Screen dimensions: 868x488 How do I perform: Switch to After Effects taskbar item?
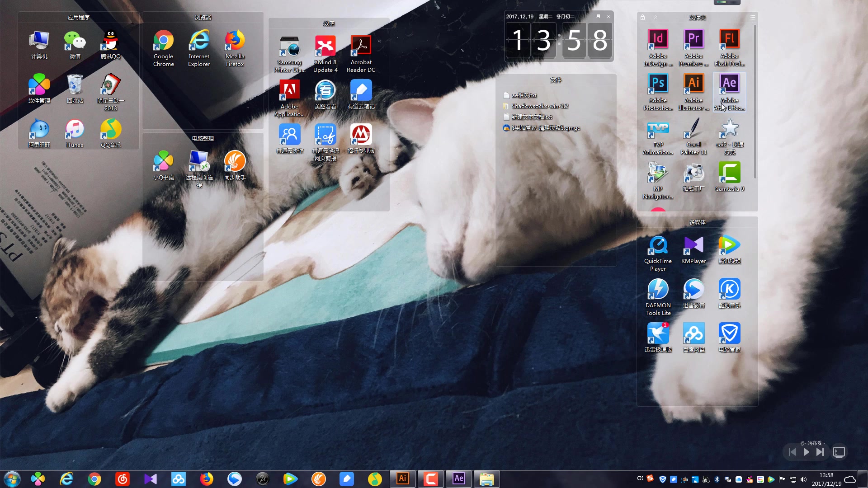(458, 479)
